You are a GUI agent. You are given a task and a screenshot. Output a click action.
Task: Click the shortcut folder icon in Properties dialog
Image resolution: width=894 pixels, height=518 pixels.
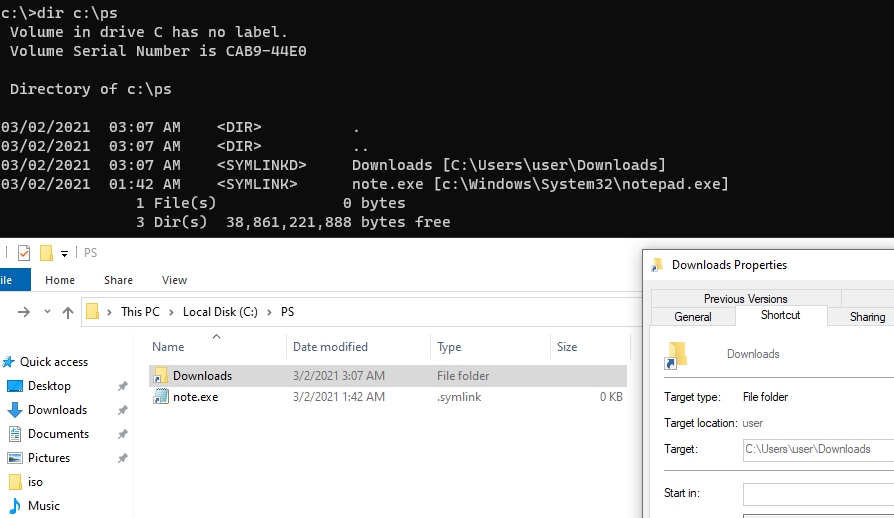point(676,355)
